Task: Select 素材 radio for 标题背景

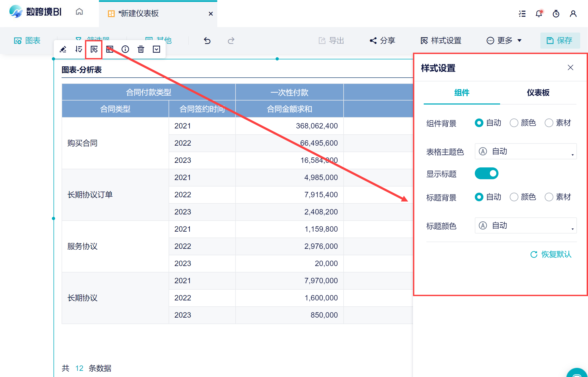Action: 549,197
